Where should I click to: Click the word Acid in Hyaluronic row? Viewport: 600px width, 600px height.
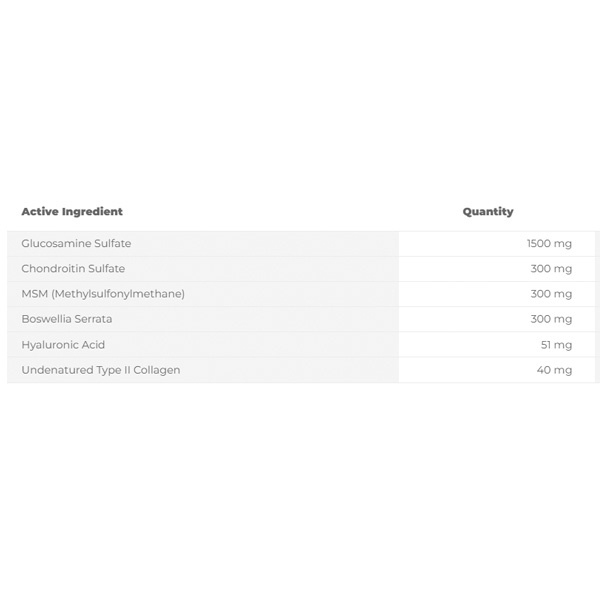click(93, 345)
